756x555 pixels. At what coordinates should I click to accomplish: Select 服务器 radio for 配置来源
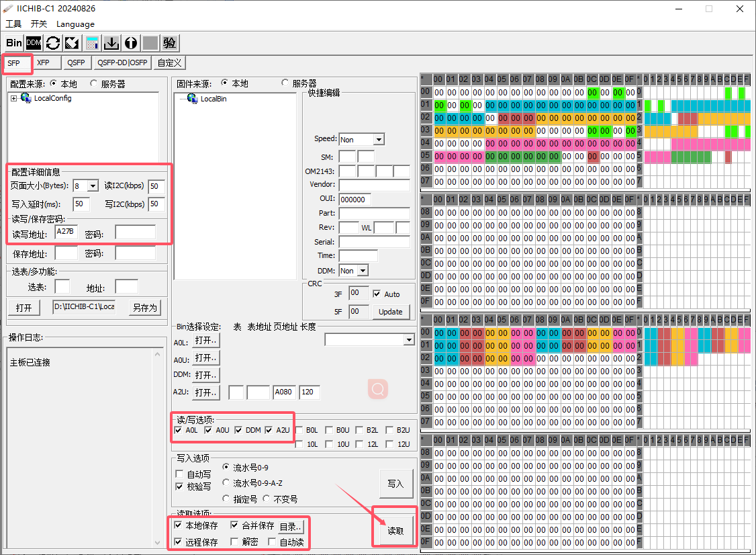pos(94,84)
